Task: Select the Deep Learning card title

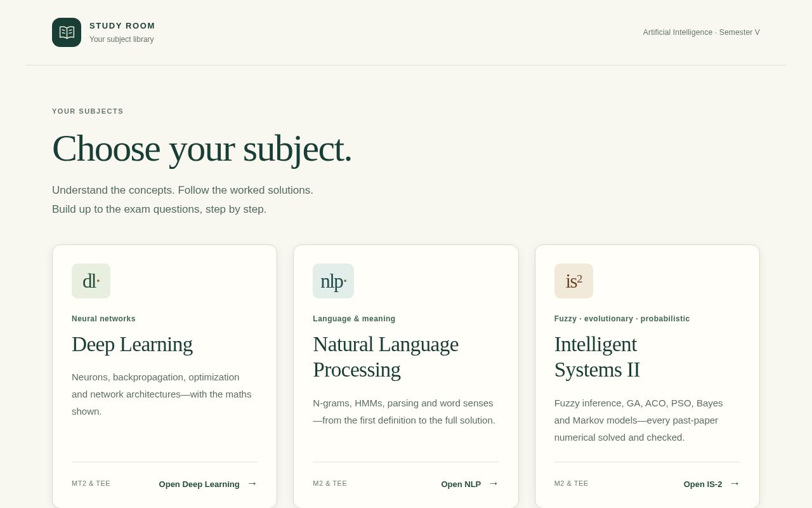Action: pyautogui.click(x=132, y=344)
